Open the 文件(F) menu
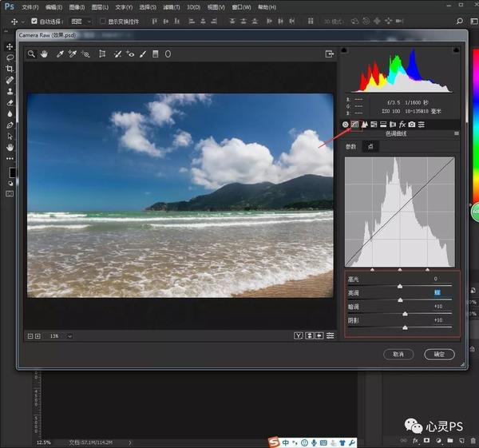This screenshot has height=448, width=479. pyautogui.click(x=30, y=7)
